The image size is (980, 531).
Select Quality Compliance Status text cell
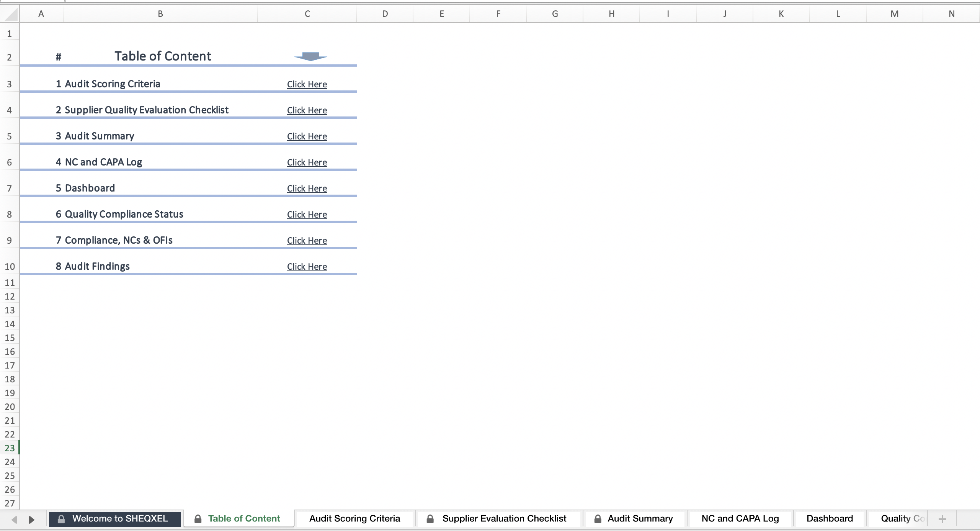click(124, 214)
